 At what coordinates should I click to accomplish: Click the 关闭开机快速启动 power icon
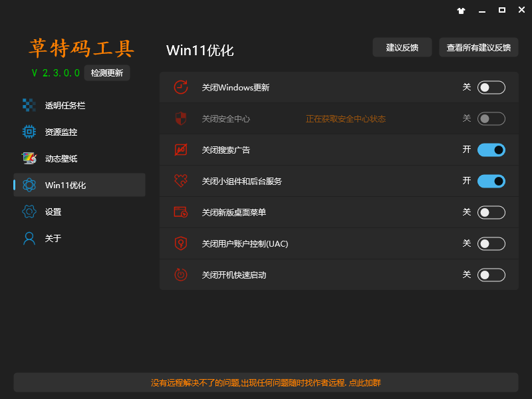coord(181,275)
